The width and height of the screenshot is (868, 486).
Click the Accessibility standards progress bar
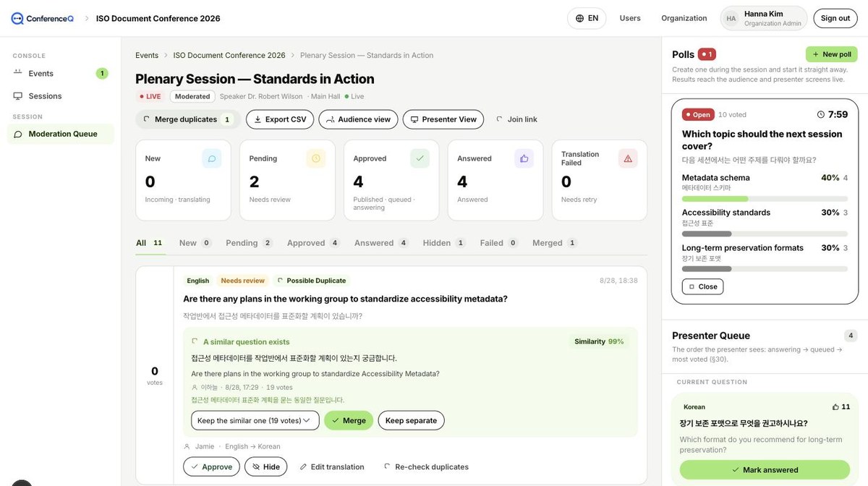pyautogui.click(x=765, y=234)
